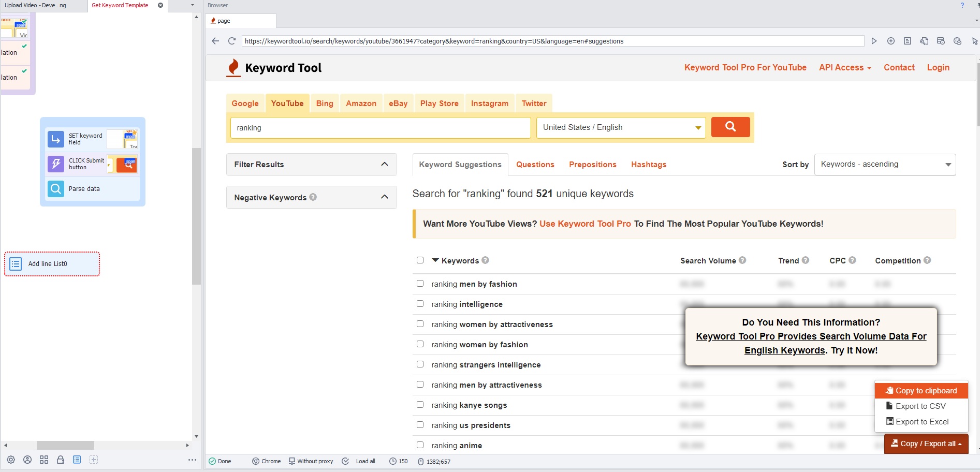Click the Trend column help icon

pos(806,260)
